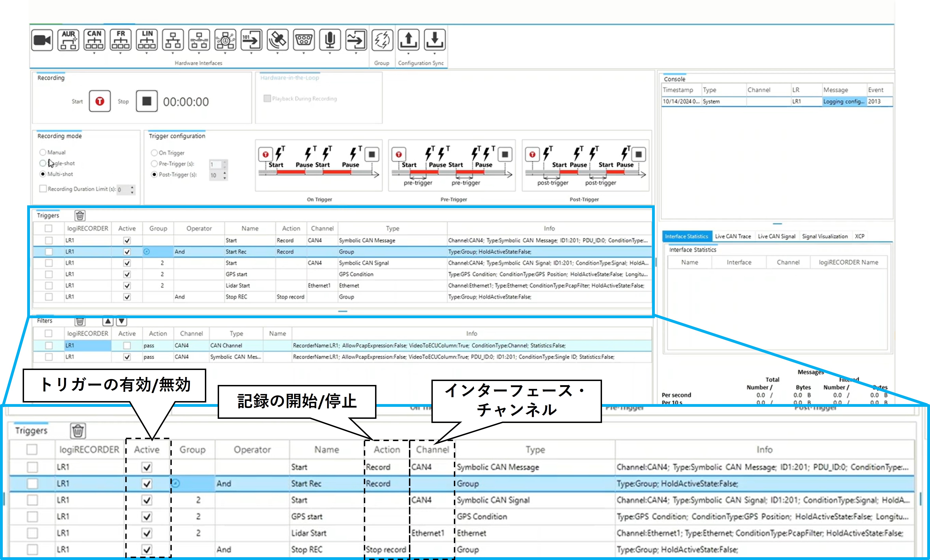Add a CAN hardware interface
Viewport: 930px width, 560px height.
tap(94, 40)
